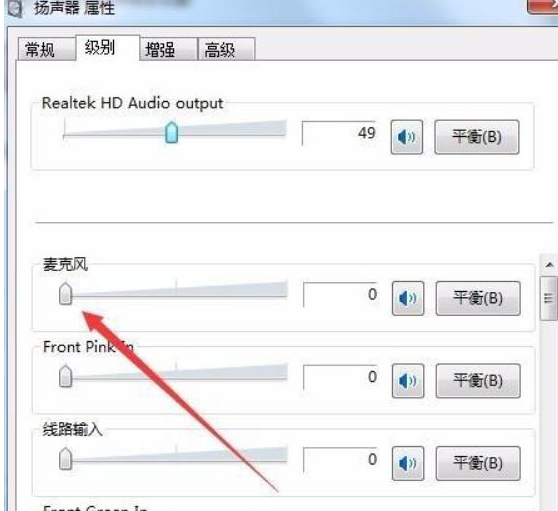Open balance settings for Front Pink In
Image resolution: width=558 pixels, height=511 pixels.
(478, 381)
